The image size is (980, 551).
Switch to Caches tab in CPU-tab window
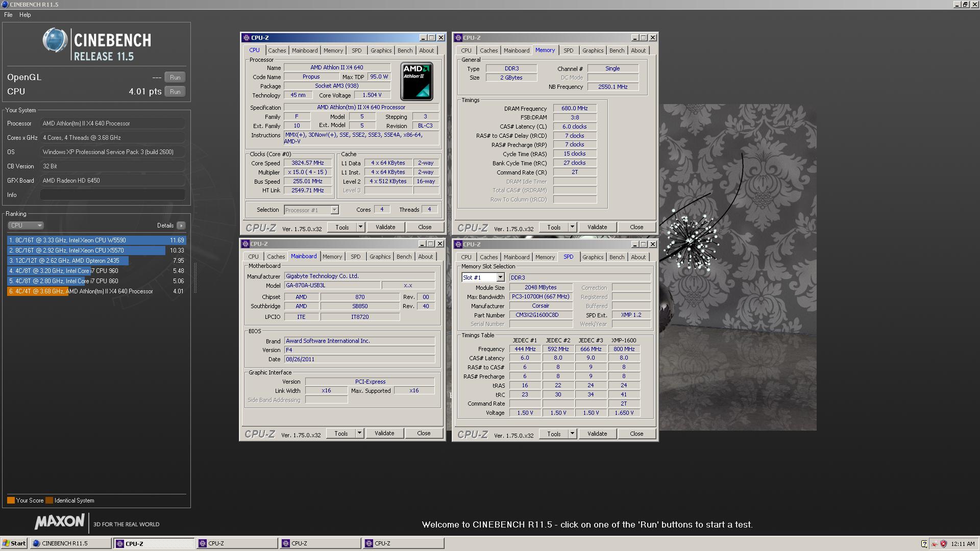click(277, 51)
